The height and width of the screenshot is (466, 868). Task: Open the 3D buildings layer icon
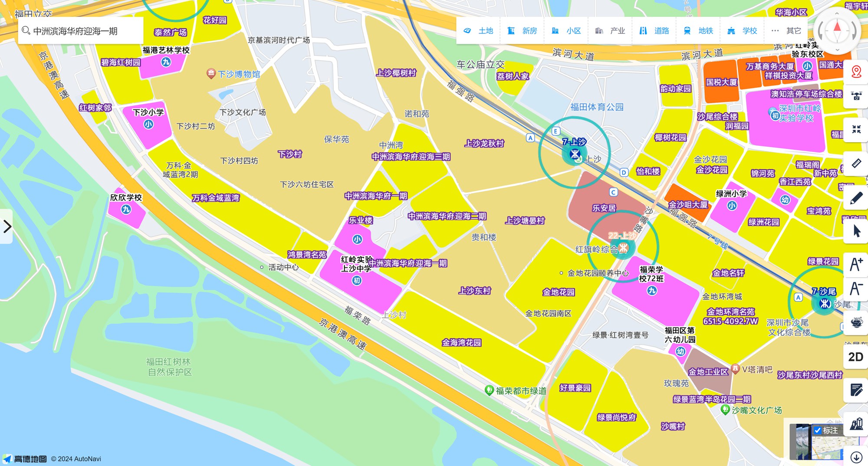coord(856,423)
